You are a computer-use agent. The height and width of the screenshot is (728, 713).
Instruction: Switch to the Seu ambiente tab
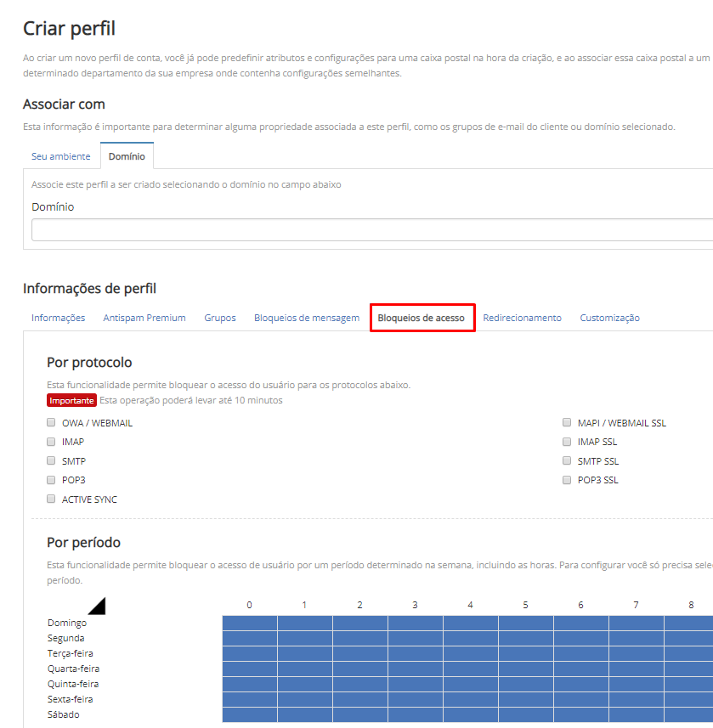click(60, 156)
